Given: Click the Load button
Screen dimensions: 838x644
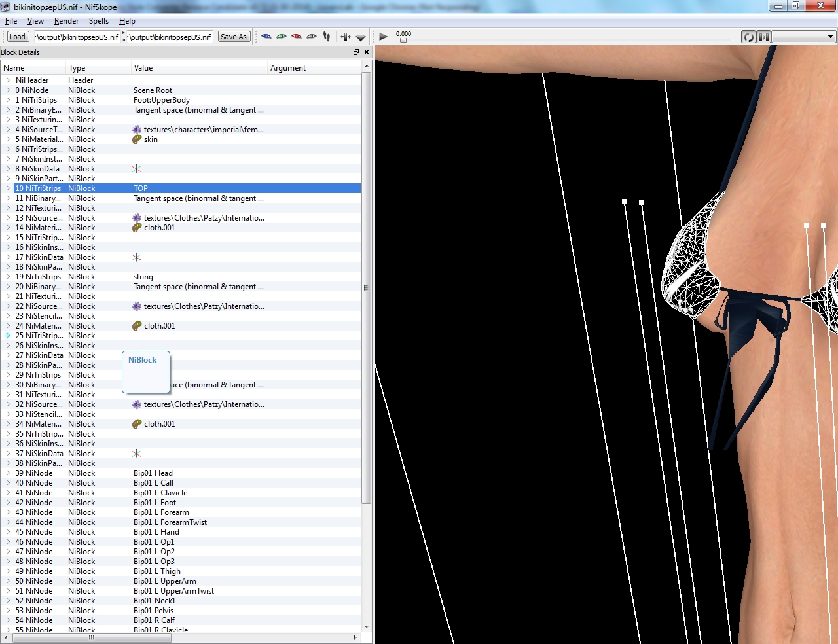Looking at the screenshot, I should (x=18, y=37).
